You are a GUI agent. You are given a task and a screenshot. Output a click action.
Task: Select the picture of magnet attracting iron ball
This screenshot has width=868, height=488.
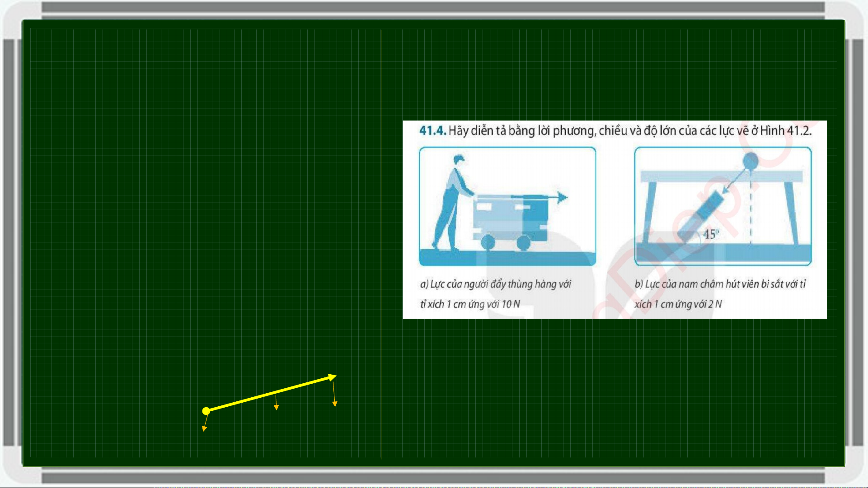pos(723,206)
